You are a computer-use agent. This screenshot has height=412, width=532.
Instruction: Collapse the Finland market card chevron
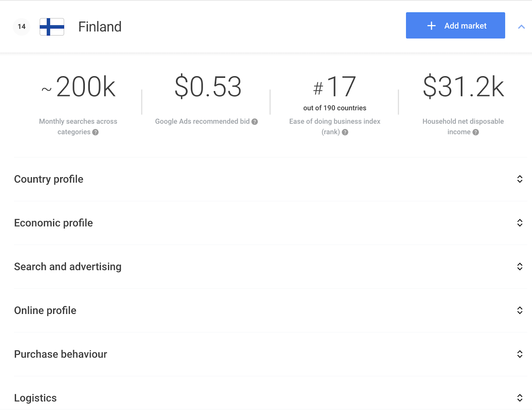521,27
